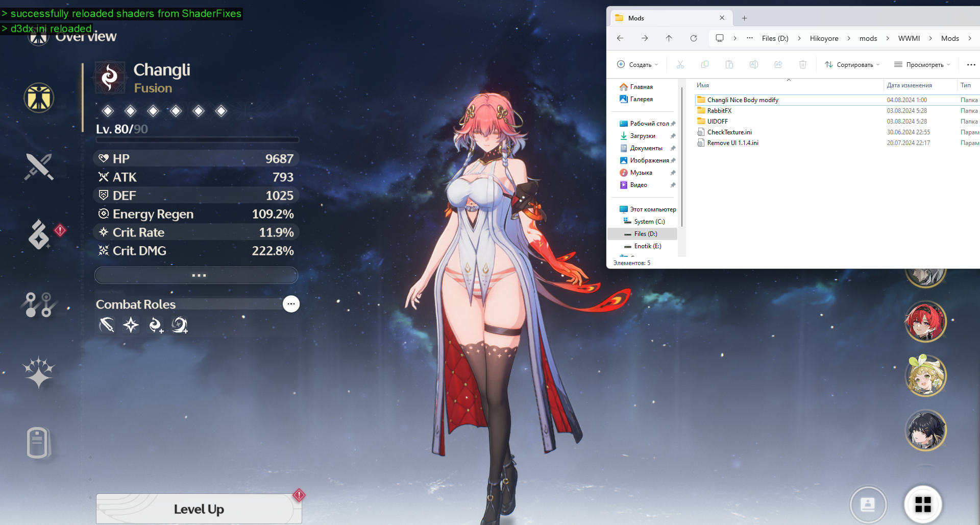Select System (C:) drive in the navigation pane
Viewport: 980px width, 525px height.
click(644, 222)
